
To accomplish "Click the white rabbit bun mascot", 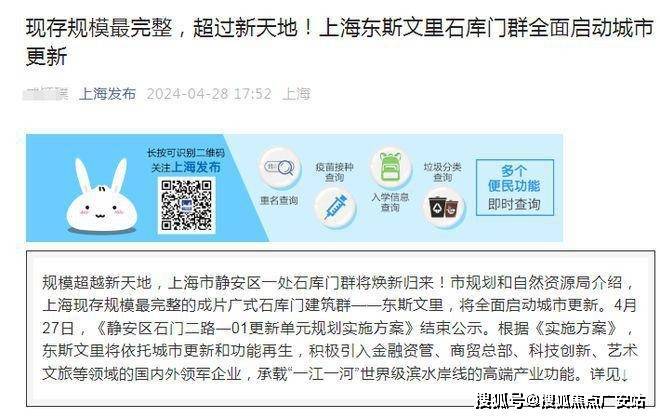I will pos(102,197).
